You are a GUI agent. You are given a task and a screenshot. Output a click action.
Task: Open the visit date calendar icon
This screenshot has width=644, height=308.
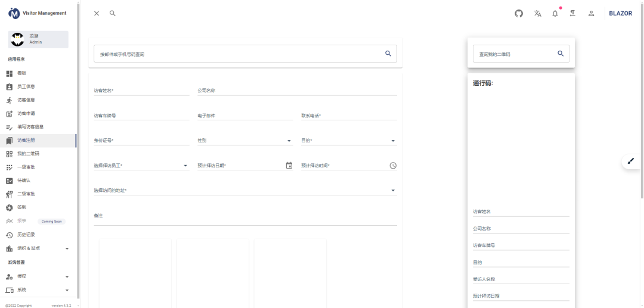pyautogui.click(x=289, y=166)
